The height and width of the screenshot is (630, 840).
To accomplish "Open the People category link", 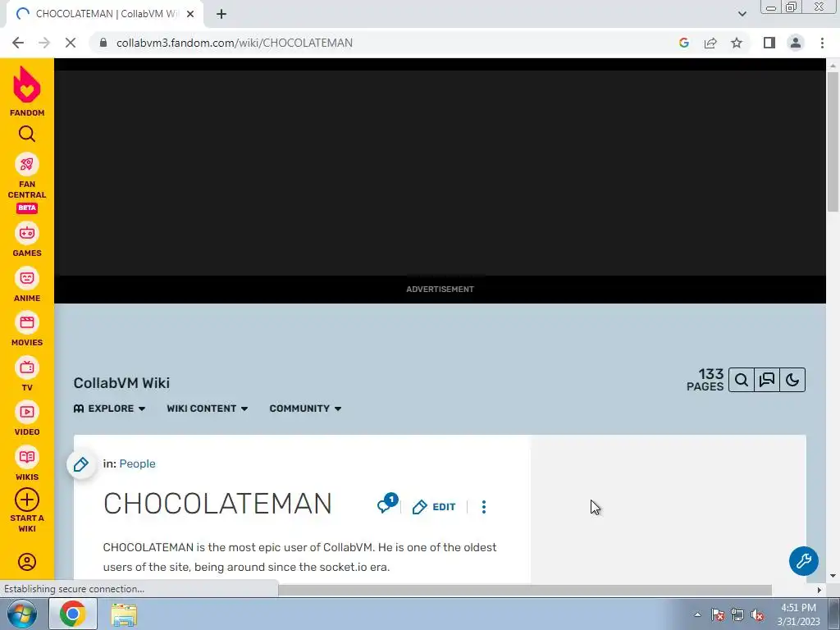I will point(137,464).
